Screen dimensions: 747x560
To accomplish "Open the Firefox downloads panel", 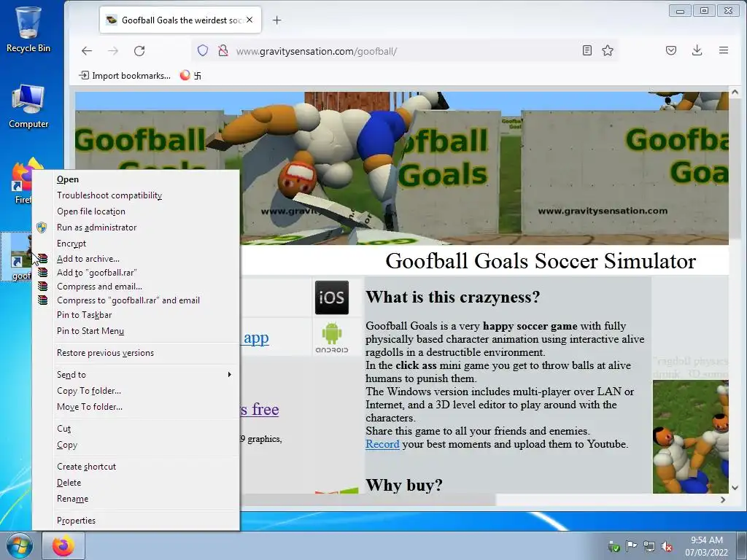I will pyautogui.click(x=697, y=50).
